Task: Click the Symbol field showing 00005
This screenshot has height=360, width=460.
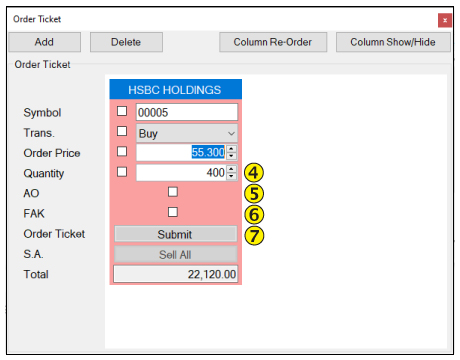Action: pyautogui.click(x=187, y=112)
